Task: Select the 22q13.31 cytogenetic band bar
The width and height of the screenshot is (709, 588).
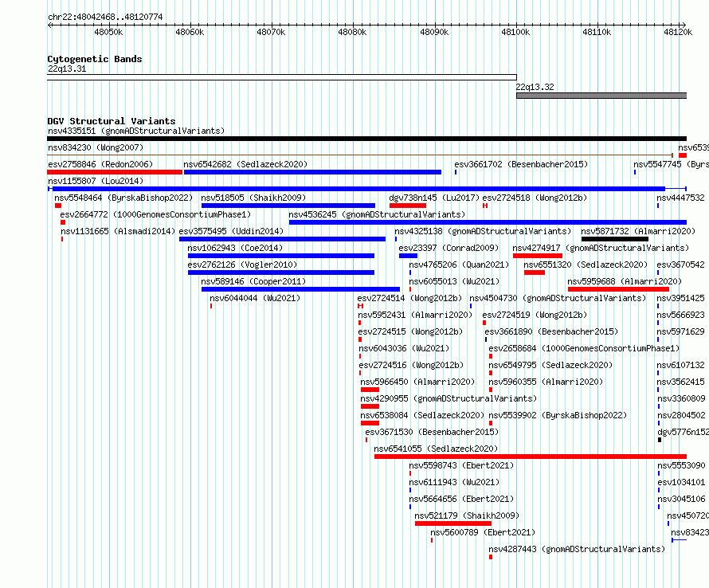Action: click(282, 77)
